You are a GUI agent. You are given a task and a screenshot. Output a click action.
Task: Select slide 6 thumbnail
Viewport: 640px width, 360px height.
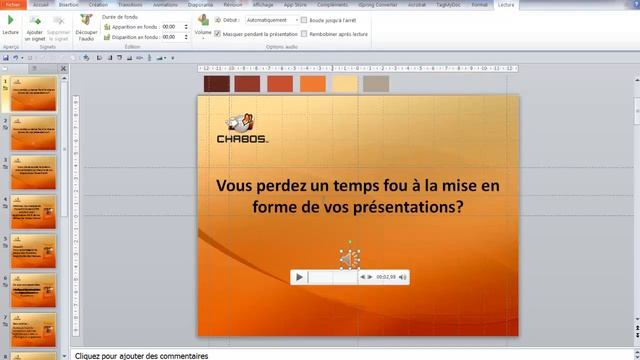(x=33, y=290)
